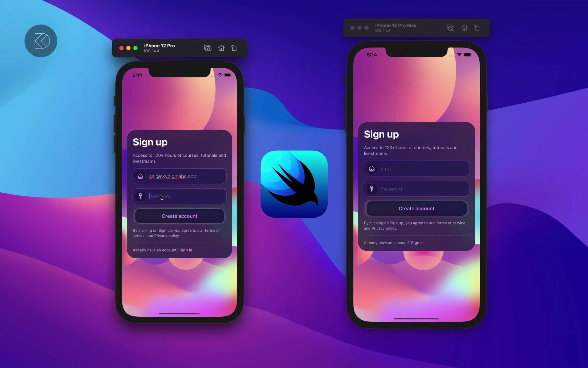Click the 'Create account' button on iPhone 12 Pro
The width and height of the screenshot is (588, 368).
click(x=179, y=216)
